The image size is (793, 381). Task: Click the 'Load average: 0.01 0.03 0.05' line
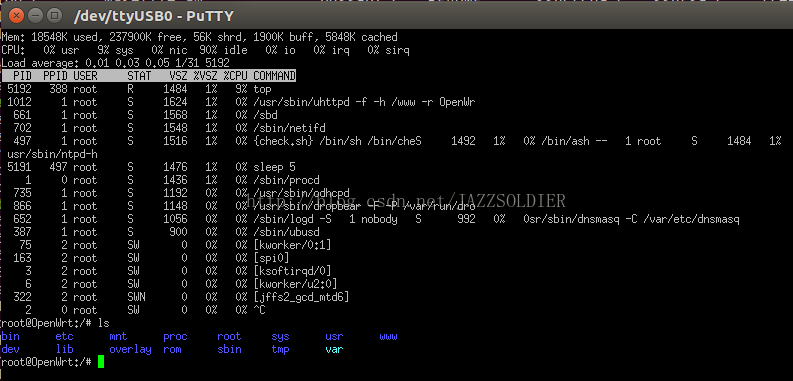(x=115, y=63)
